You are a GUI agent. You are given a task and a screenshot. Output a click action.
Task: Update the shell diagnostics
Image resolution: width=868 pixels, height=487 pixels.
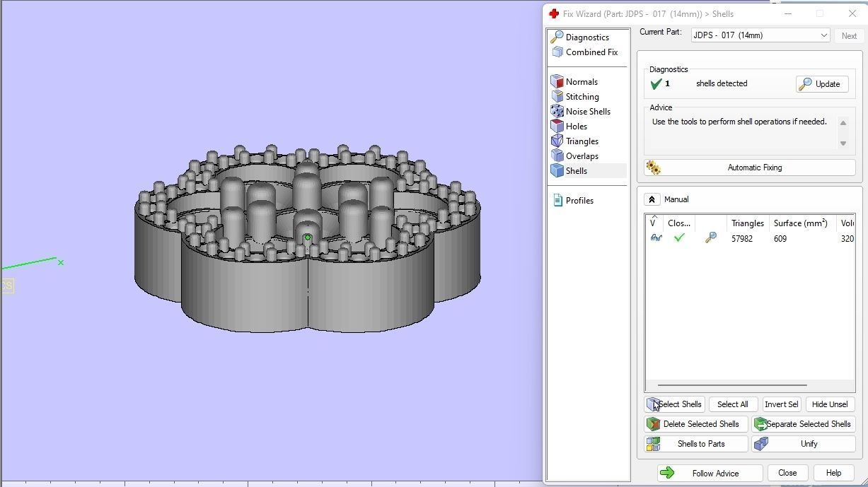[822, 84]
